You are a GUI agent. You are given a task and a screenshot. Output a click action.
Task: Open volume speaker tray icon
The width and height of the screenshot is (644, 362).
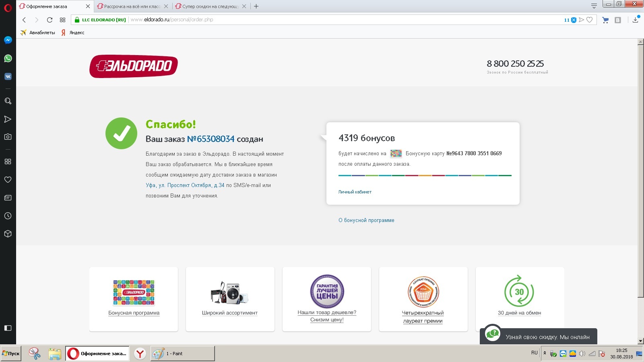582,354
